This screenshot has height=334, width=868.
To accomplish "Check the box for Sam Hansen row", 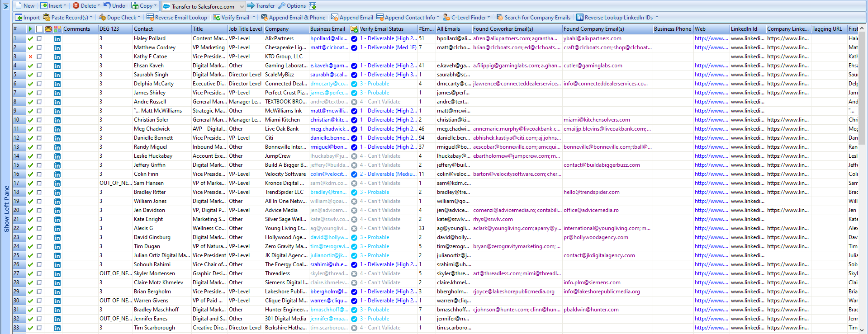I will (39, 183).
